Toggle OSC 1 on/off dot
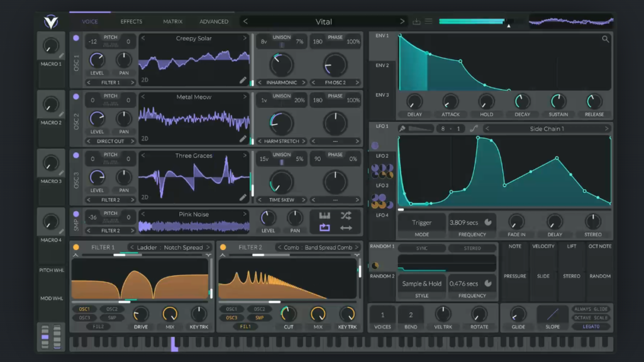The height and width of the screenshot is (362, 644). pyautogui.click(x=76, y=38)
